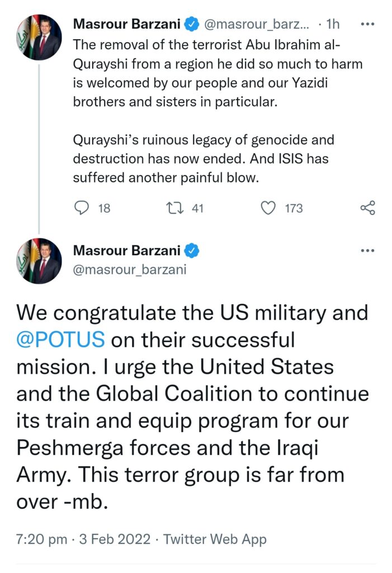
Task: Click the 173 likes count
Action: [x=294, y=209]
